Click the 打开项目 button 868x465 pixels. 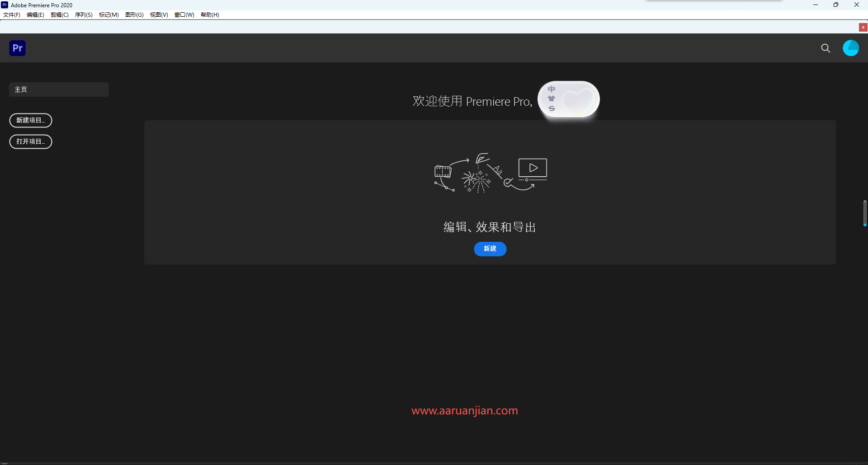tap(31, 141)
